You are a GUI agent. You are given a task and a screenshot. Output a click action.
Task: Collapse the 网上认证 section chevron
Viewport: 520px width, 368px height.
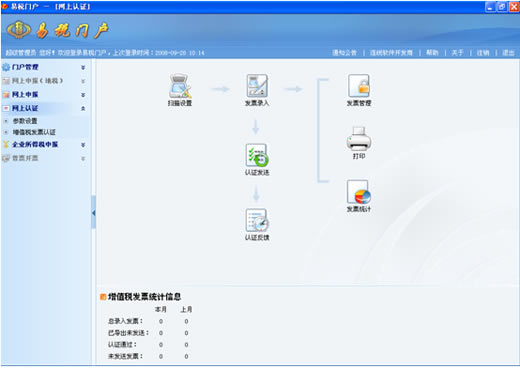[83, 108]
